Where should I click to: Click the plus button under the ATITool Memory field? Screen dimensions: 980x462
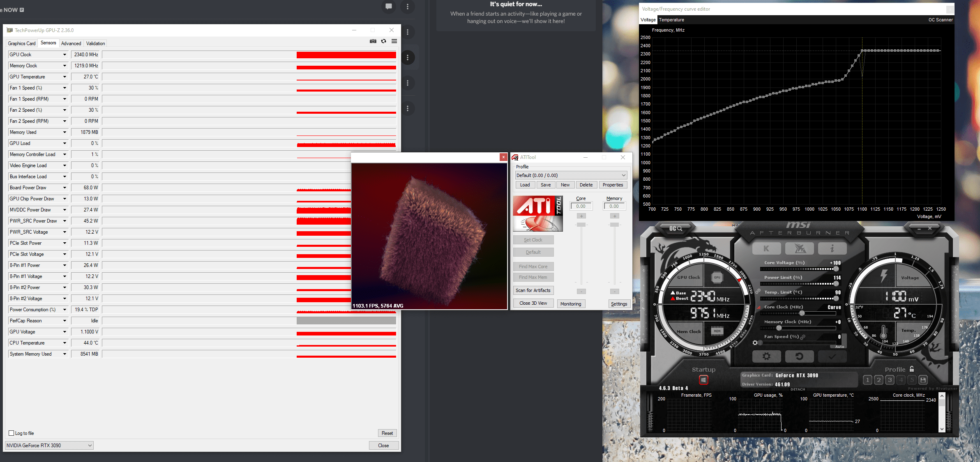tap(614, 216)
